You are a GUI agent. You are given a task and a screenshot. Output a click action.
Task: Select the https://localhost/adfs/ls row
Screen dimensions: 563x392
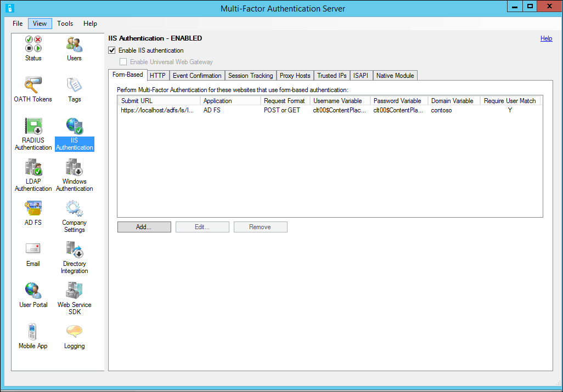click(330, 110)
